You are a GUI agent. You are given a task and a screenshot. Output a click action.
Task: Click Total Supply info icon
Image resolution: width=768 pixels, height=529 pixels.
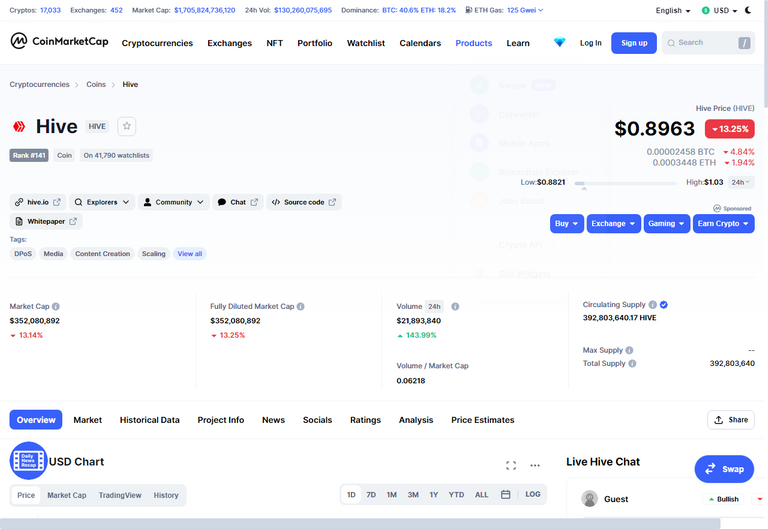(x=632, y=363)
